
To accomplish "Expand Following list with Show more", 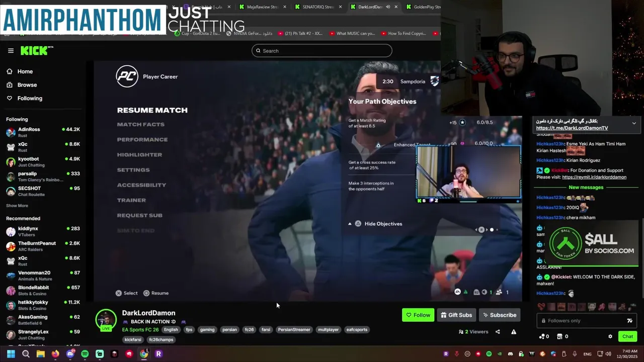I will pyautogui.click(x=17, y=206).
